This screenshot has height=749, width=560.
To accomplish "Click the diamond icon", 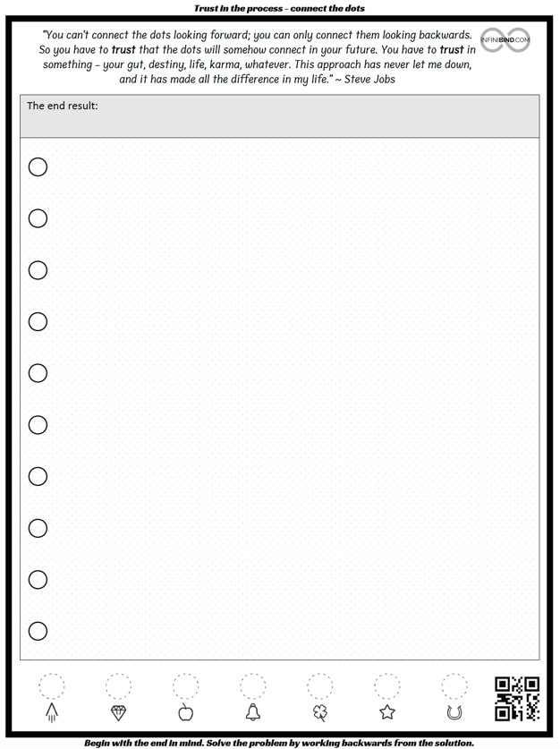I will coord(118,712).
